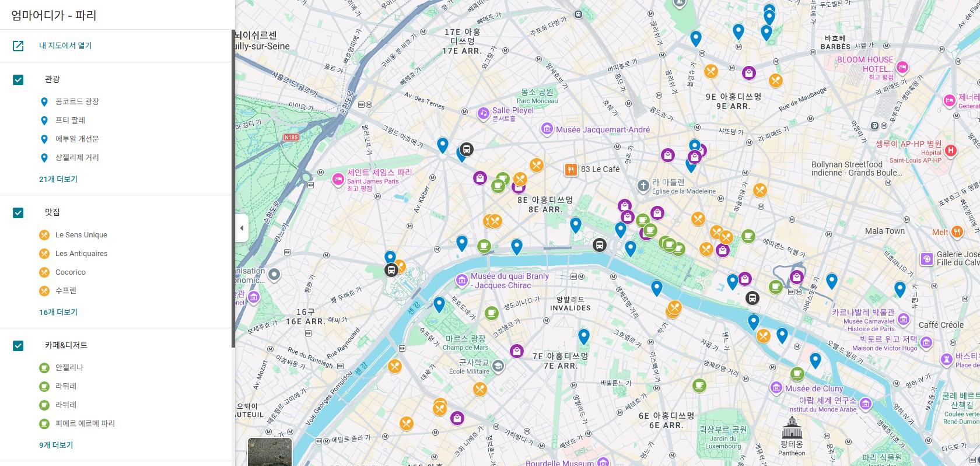This screenshot has width=980, height=466.
Task: Expand 21개 더보기 in 관광 list
Action: 58,179
